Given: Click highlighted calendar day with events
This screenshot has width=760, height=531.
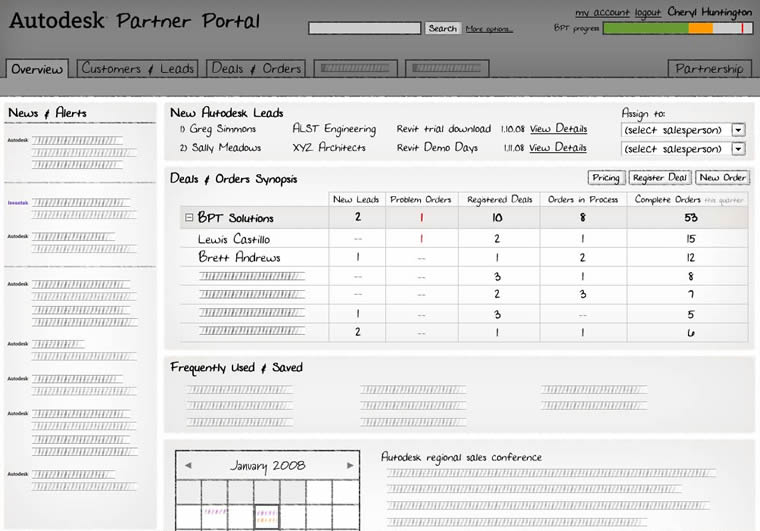Looking at the screenshot, I should (x=267, y=517).
